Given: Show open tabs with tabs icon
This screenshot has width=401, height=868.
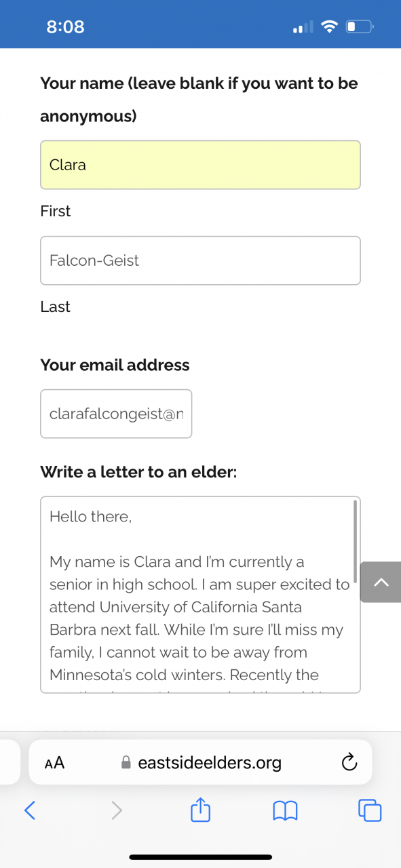Looking at the screenshot, I should (x=370, y=810).
